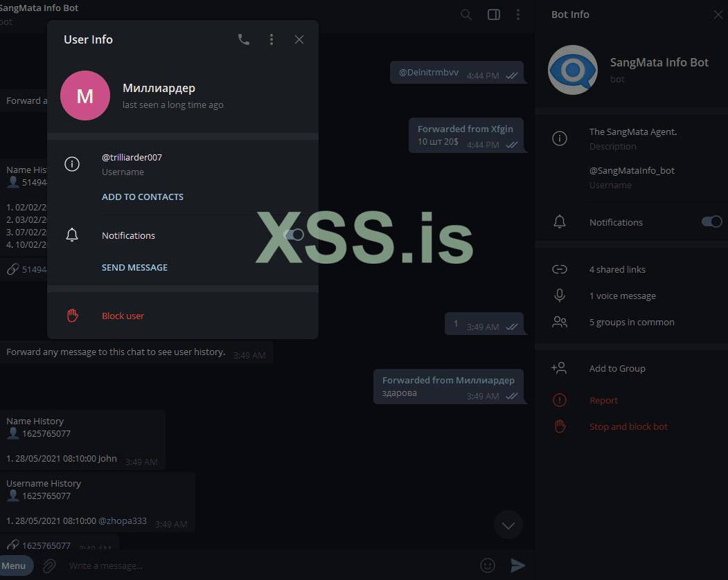Click SEND MESSAGE in User Info
The width and height of the screenshot is (728, 580).
pyautogui.click(x=134, y=267)
